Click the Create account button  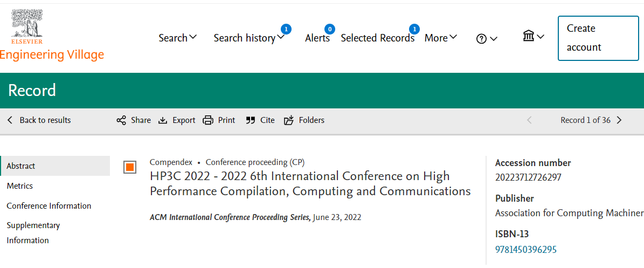pyautogui.click(x=598, y=38)
